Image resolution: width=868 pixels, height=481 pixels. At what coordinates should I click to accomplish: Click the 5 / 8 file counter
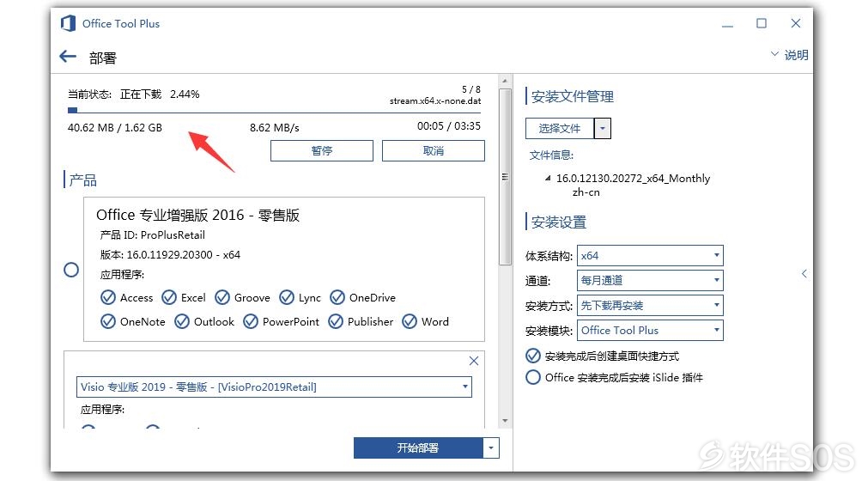pos(471,89)
